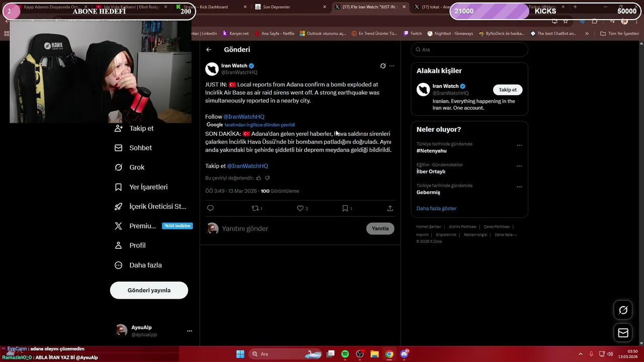Open the options dots beside #Netenyahu

[519, 145]
